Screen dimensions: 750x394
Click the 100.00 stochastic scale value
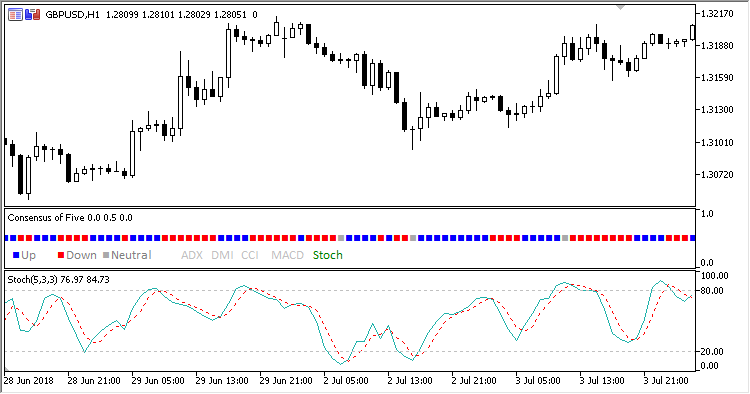715,276
